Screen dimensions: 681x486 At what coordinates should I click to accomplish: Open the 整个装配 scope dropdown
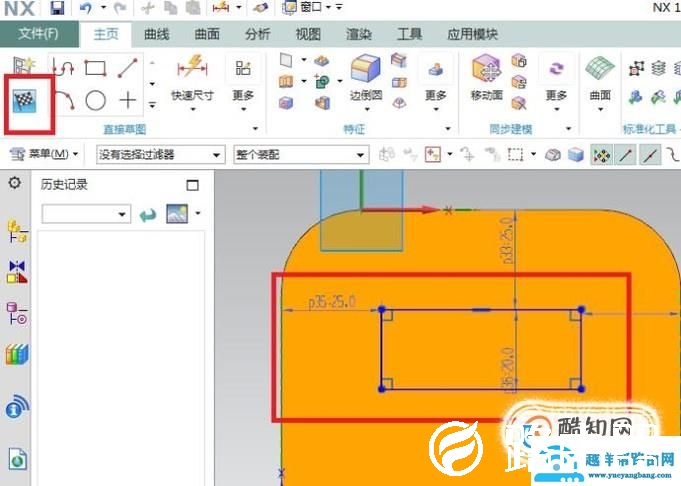[x=301, y=155]
